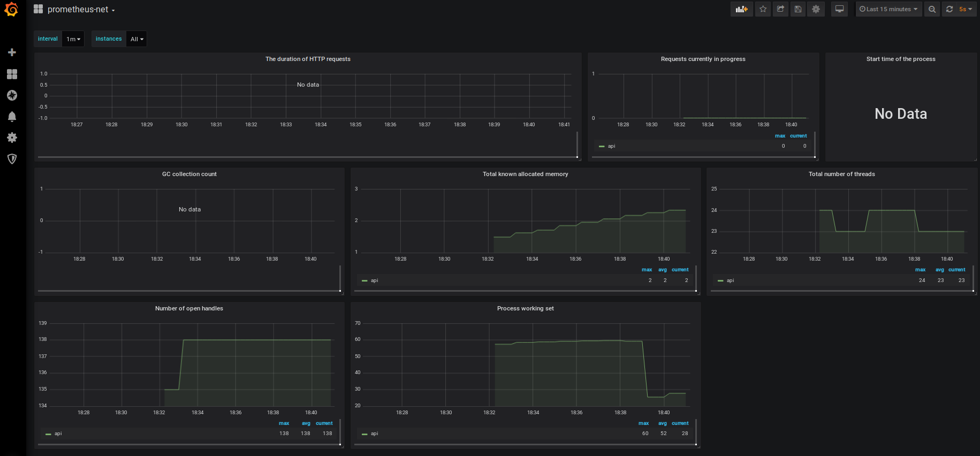
Task: Sort allocated memory legend by max
Action: tap(647, 270)
